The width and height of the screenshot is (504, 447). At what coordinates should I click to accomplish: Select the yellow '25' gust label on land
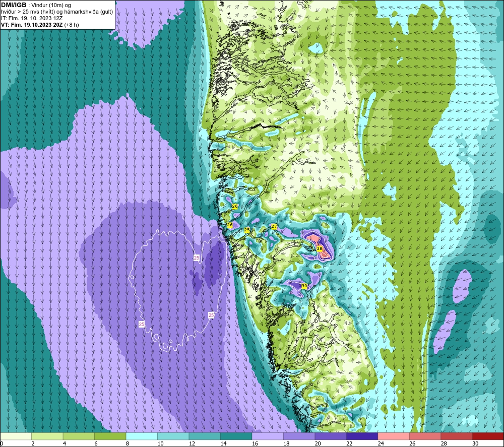[x=247, y=230]
